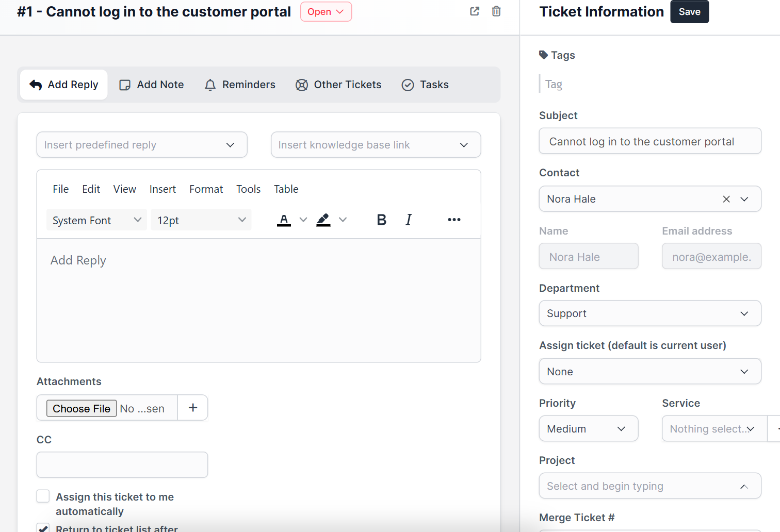Open highlight color picker arrow
The width and height of the screenshot is (780, 532).
343,220
